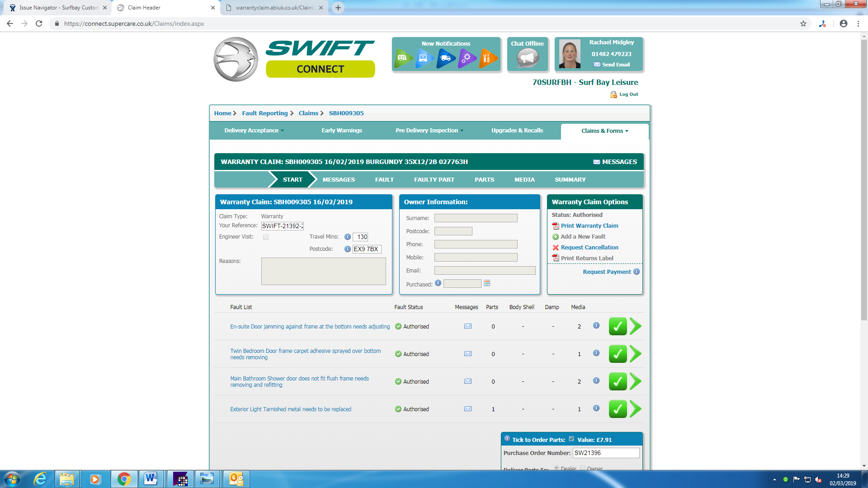Click the Request Cancellation link
868x488 pixels.
tap(589, 248)
